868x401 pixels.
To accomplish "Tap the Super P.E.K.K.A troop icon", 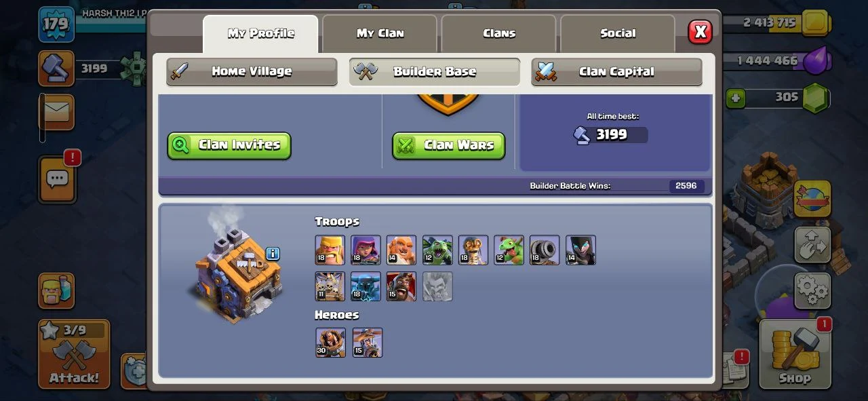I will [366, 286].
